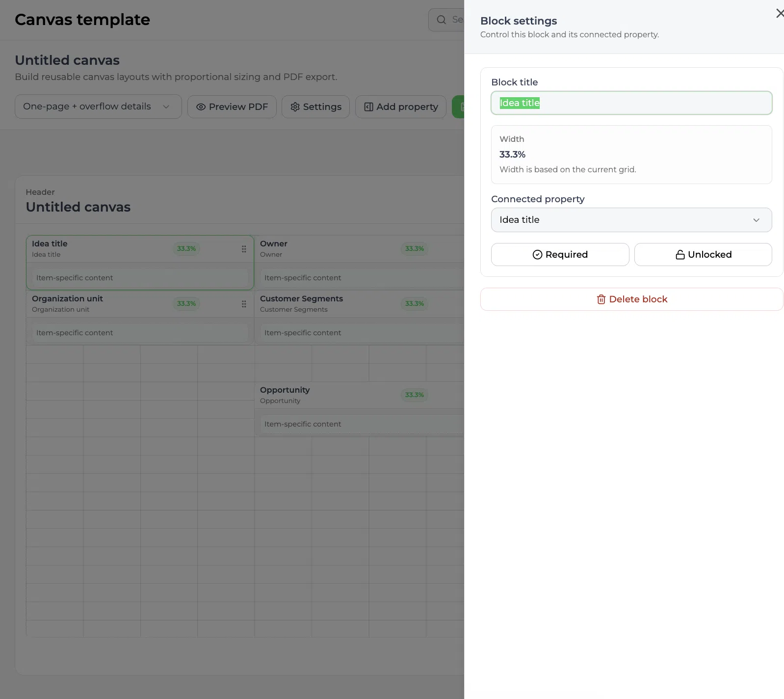Click the Organization unit 33.3% badge
784x699 pixels.
click(x=186, y=304)
